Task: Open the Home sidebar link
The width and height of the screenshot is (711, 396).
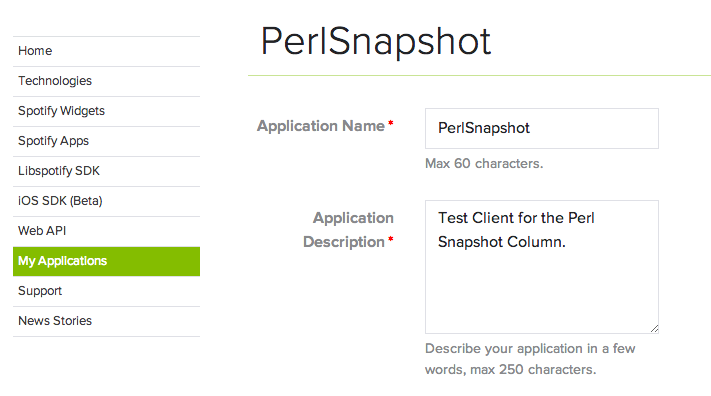Action: pyautogui.click(x=106, y=51)
